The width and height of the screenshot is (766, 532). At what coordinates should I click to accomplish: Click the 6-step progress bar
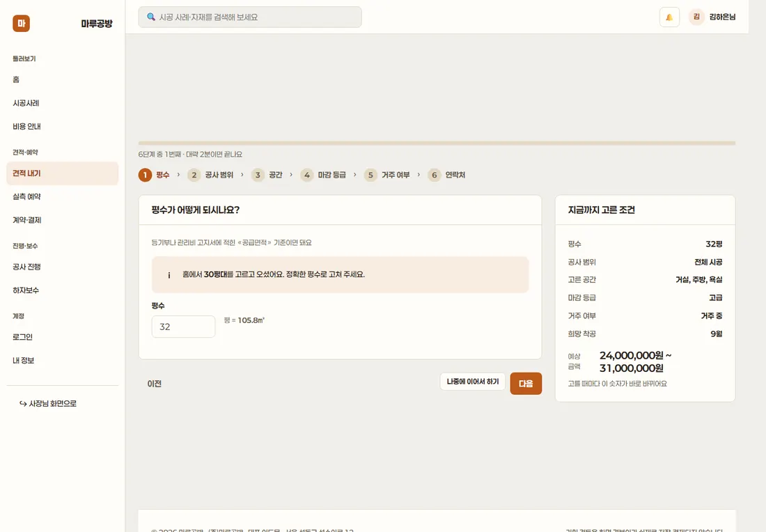tap(437, 143)
